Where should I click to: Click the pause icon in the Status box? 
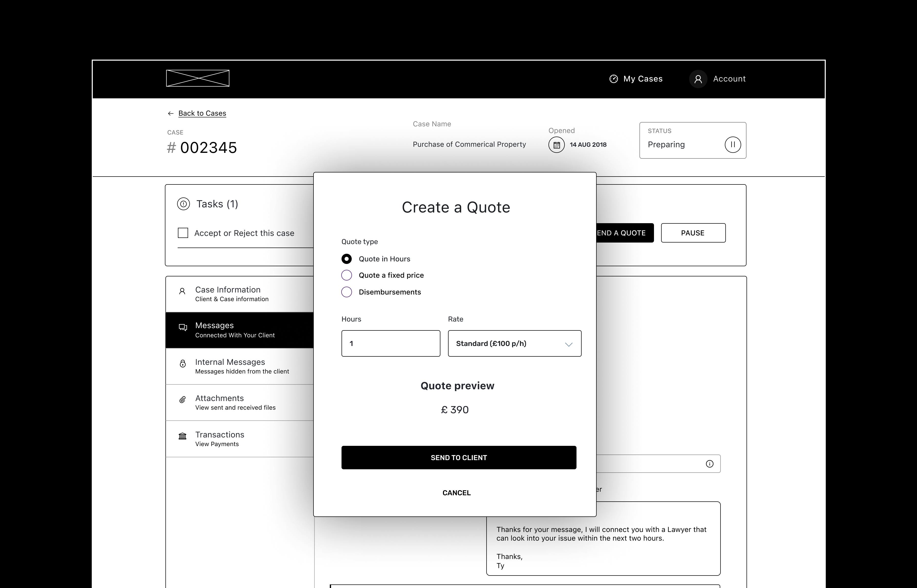(x=732, y=145)
